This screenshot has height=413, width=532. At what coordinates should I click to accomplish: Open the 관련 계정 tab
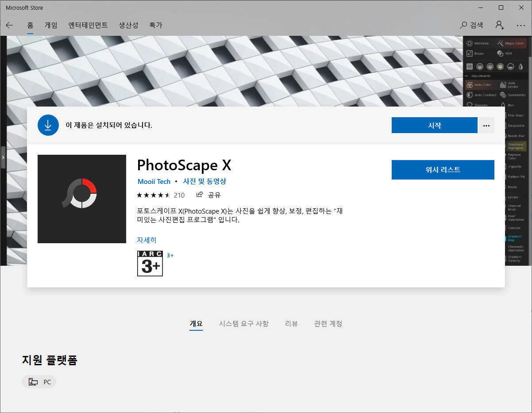tap(328, 324)
